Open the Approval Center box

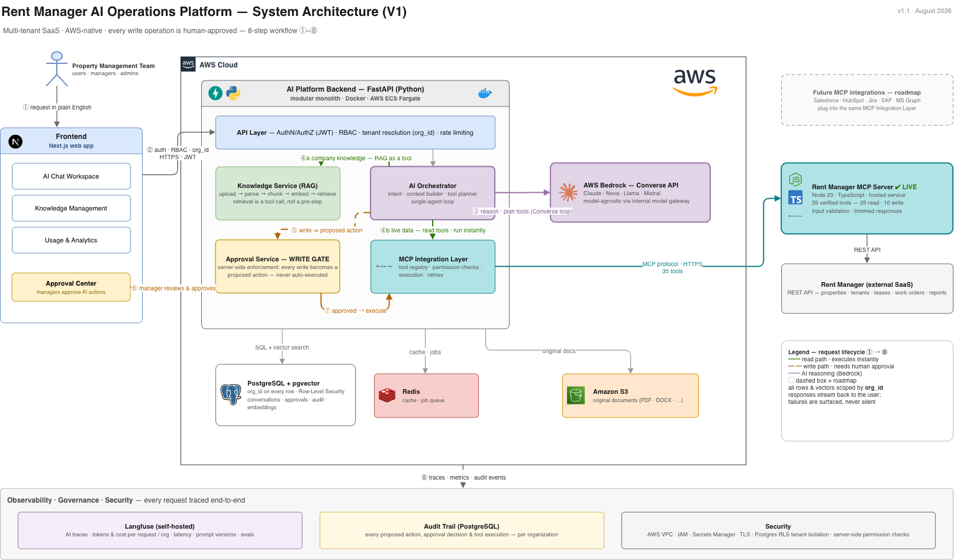(x=71, y=287)
